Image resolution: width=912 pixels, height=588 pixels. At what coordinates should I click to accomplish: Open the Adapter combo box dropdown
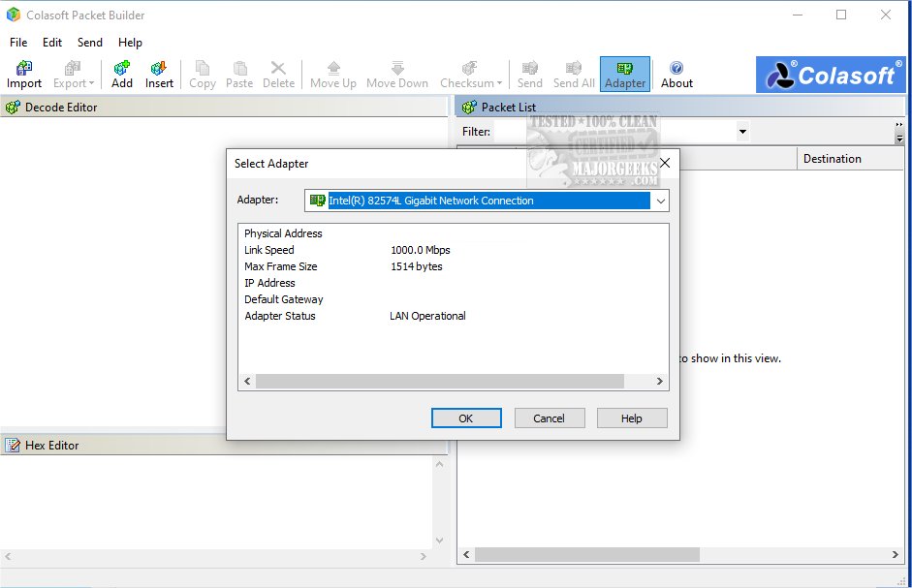[661, 201]
